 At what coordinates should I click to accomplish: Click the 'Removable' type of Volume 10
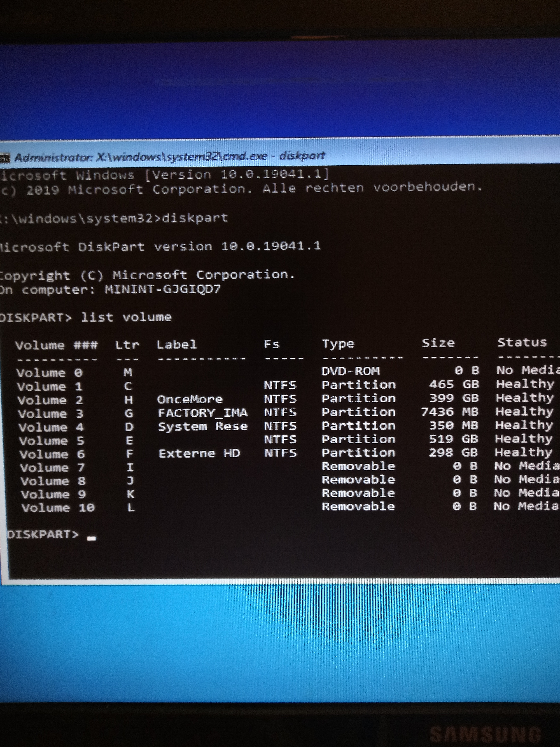(x=358, y=506)
